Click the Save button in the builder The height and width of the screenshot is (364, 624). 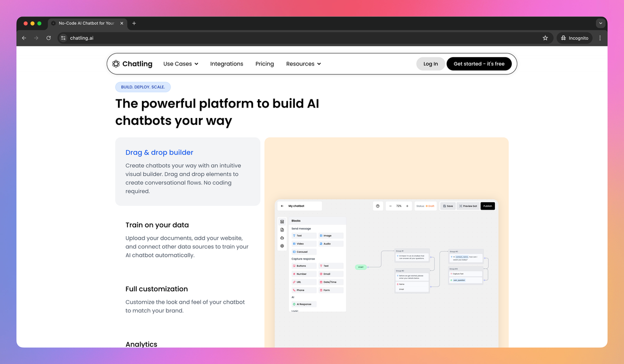click(x=448, y=206)
